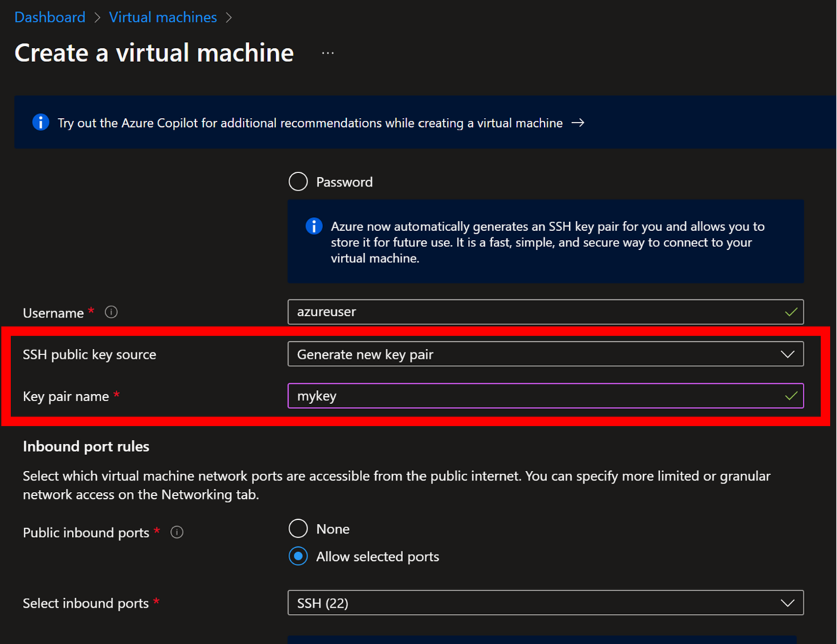Viewport: 837px width, 644px height.
Task: Click the info icon in the SSH key notice
Action: click(312, 226)
